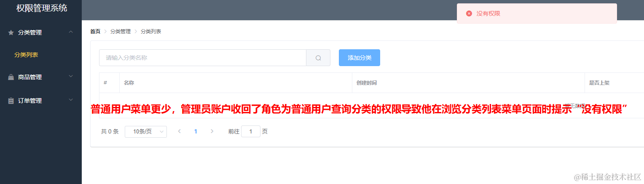The width and height of the screenshot is (644, 184).
Task: Open the 10条/页 page size dropdown
Action: tap(146, 131)
